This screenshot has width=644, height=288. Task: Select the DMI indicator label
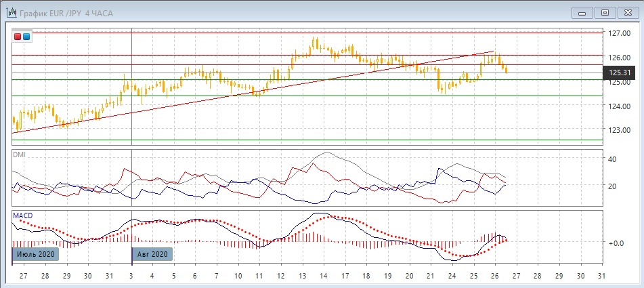[x=20, y=155]
